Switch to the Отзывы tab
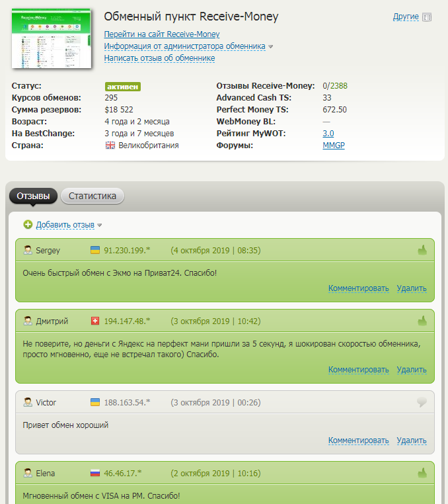 [33, 196]
